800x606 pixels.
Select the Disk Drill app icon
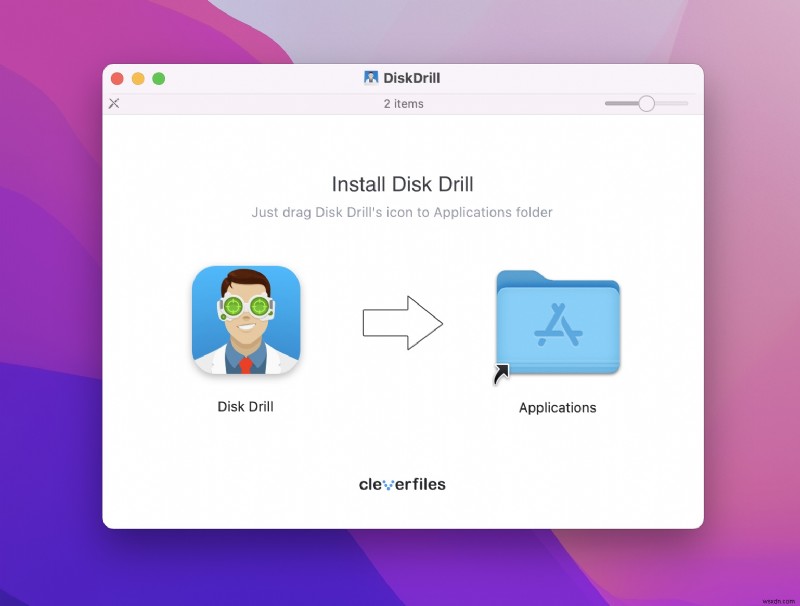tap(246, 320)
